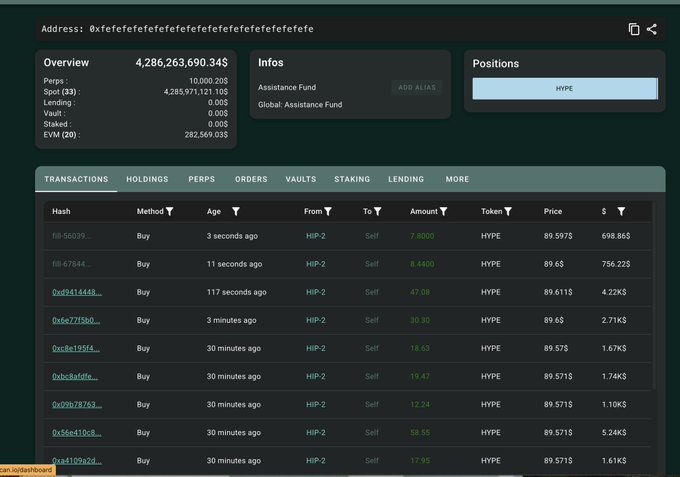Click the 5.24K$ value cell
The image size is (680, 477).
point(614,433)
